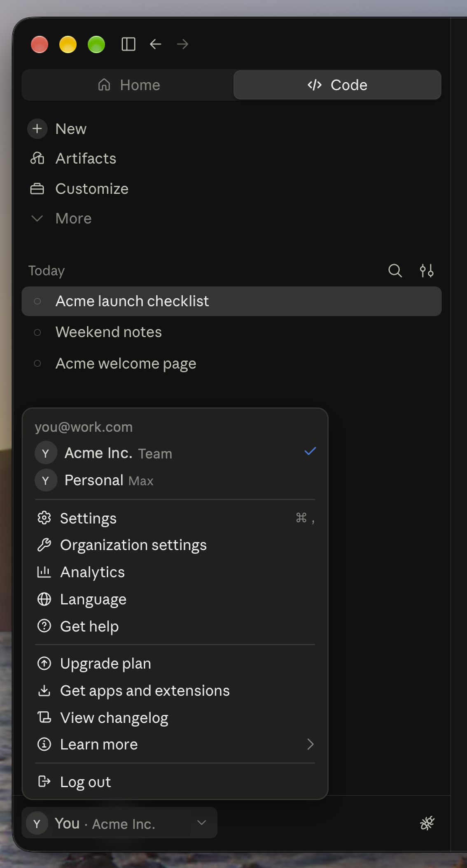Click the bug icon at bottom right

pos(427,823)
